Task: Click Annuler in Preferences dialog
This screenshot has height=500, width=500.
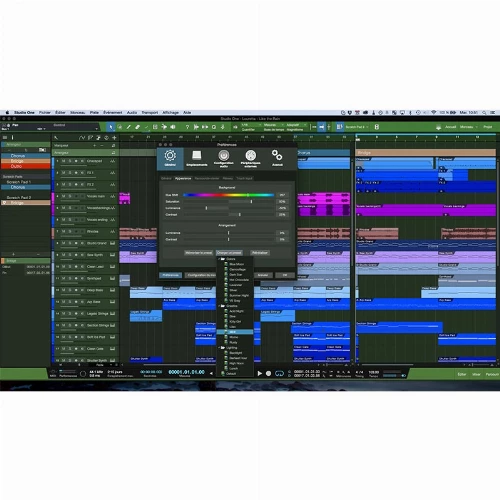Action: (263, 275)
